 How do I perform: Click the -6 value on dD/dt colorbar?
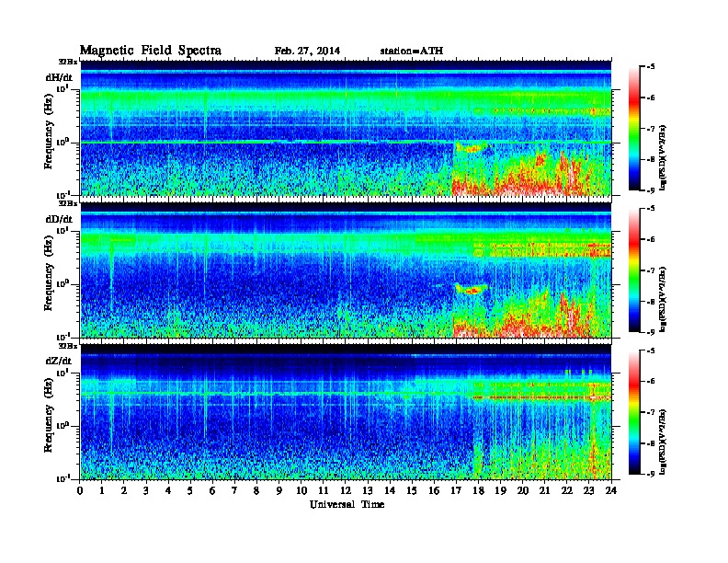click(x=651, y=239)
